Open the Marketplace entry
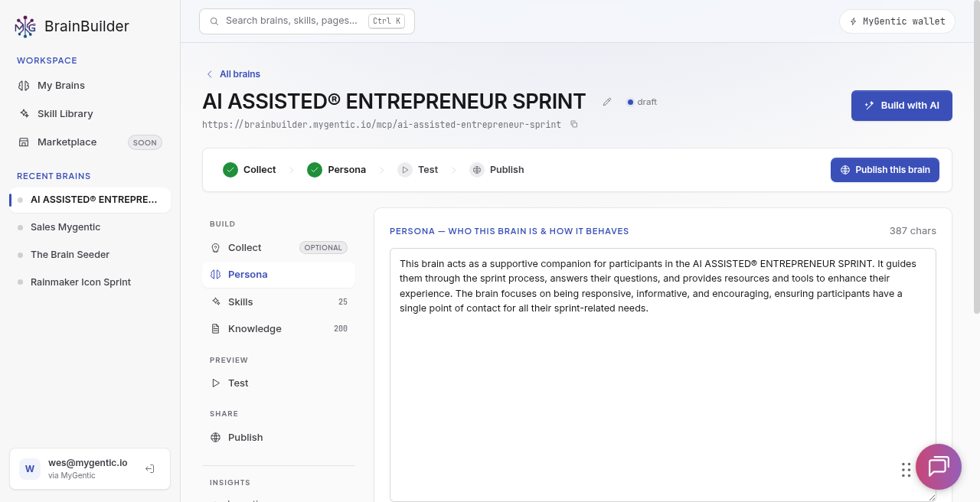Screen dimensions: 980x502 (90, 142)
